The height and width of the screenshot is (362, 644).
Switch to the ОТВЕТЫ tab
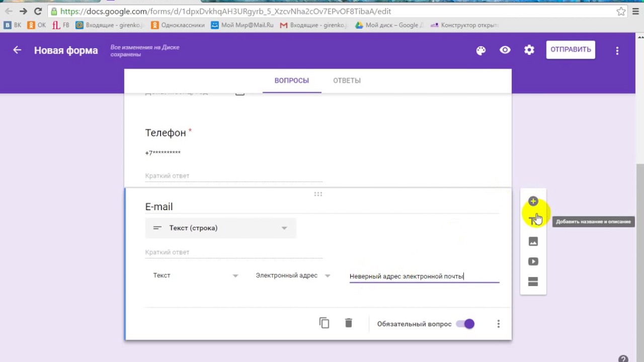click(x=347, y=80)
